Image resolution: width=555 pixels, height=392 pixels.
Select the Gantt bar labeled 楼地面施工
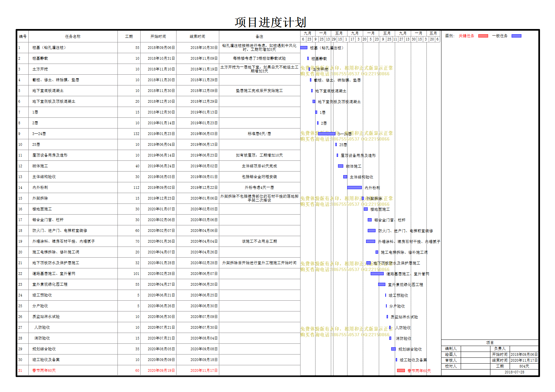click(366, 209)
